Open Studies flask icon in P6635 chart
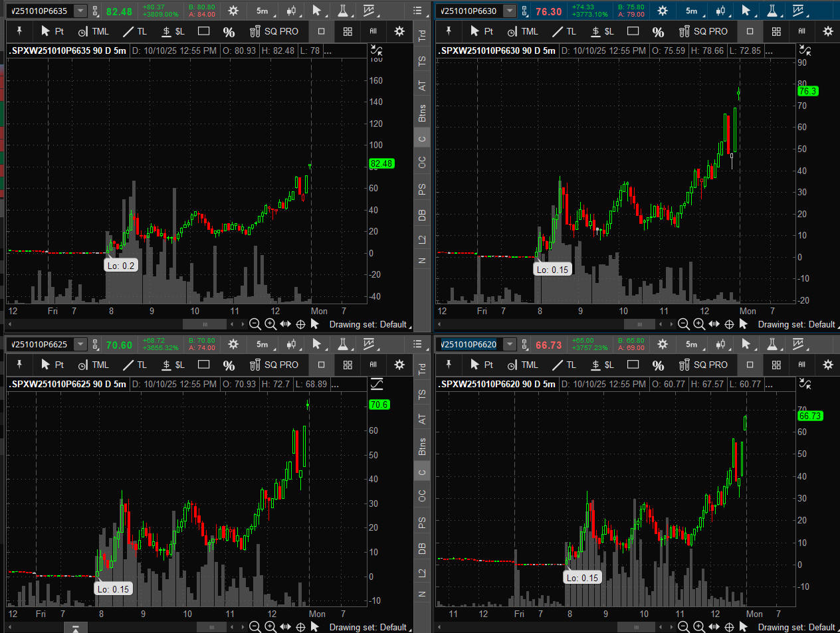This screenshot has height=633, width=840. tap(343, 11)
